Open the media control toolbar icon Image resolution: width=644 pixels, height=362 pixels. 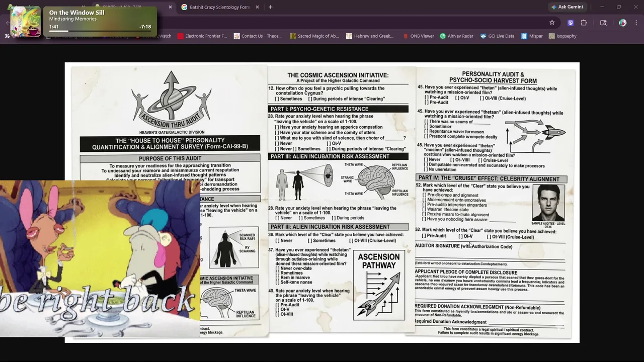[x=603, y=23]
